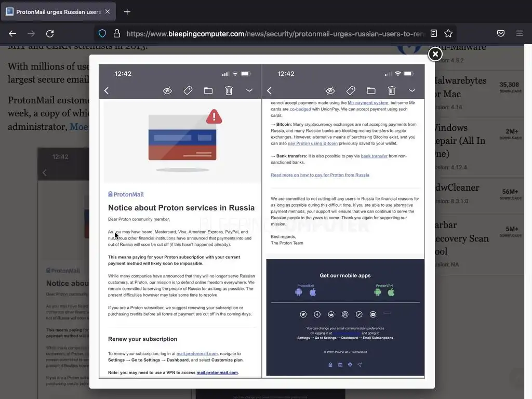Click the Proton Drive icon below copyright

click(x=350, y=365)
